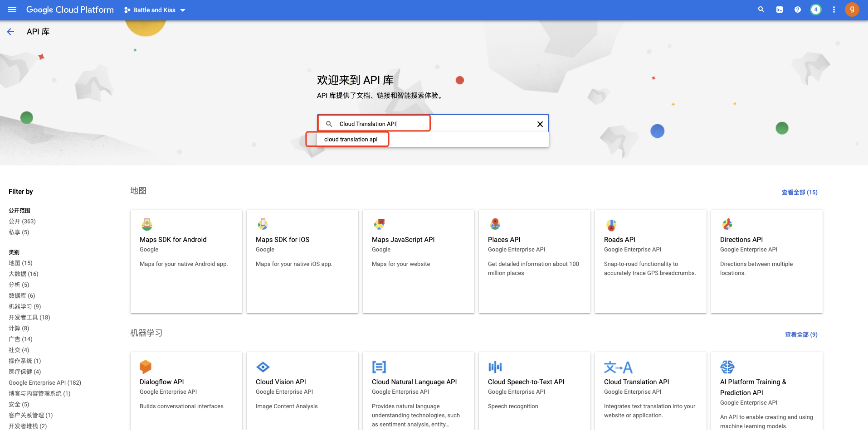
Task: Go back using the arrow beside API 库
Action: coord(10,32)
